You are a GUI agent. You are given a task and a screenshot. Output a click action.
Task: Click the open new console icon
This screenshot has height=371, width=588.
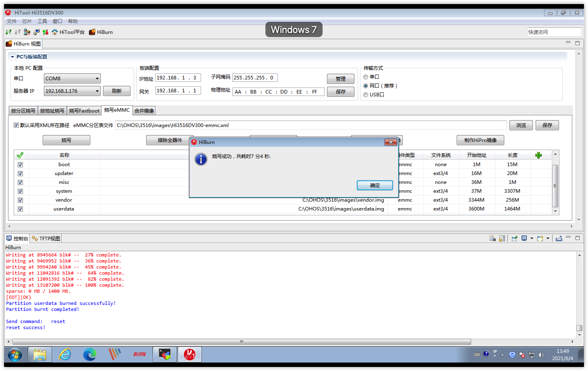coord(540,238)
